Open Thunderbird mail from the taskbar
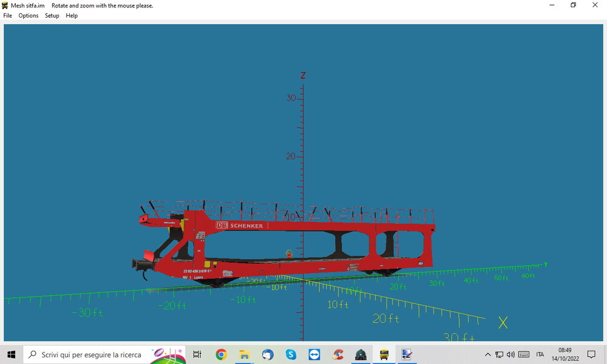The width and height of the screenshot is (607, 364). click(268, 354)
